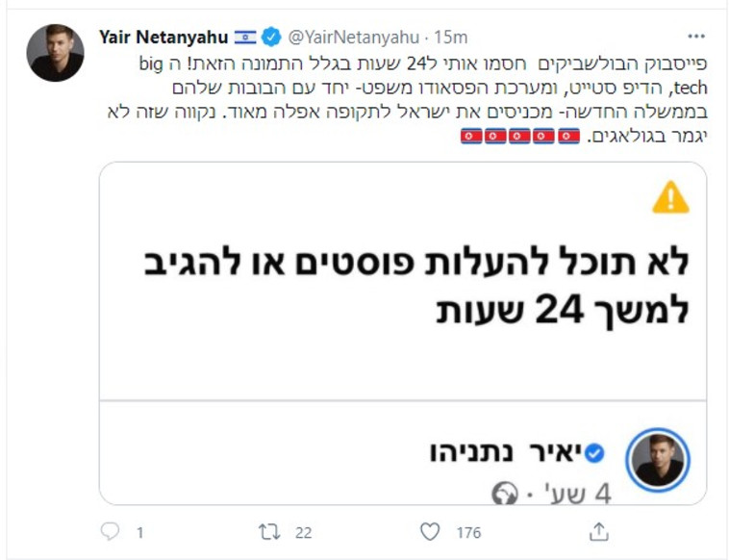This screenshot has height=560, width=729.
Task: Click the verified badge in the Facebook screenshot
Action: click(x=596, y=452)
